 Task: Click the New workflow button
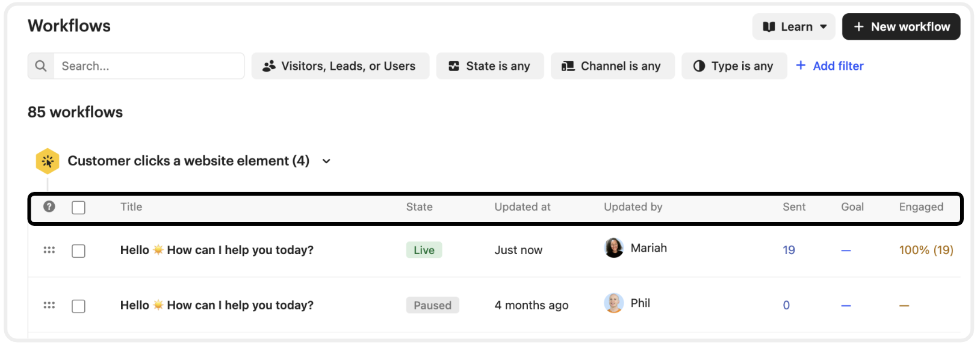(x=901, y=26)
